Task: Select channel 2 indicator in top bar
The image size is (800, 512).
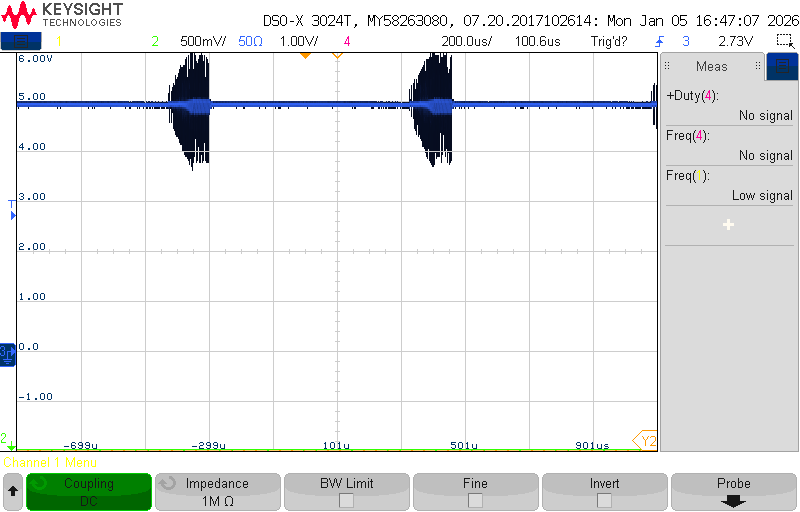Action: point(155,41)
